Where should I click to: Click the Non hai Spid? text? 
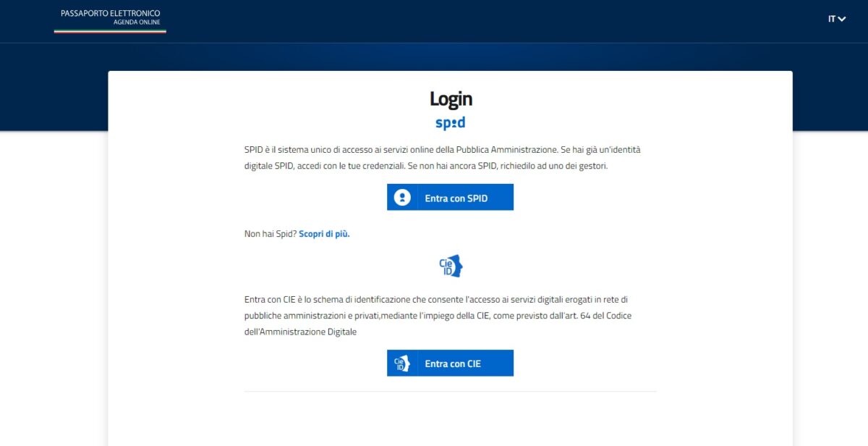click(x=271, y=234)
